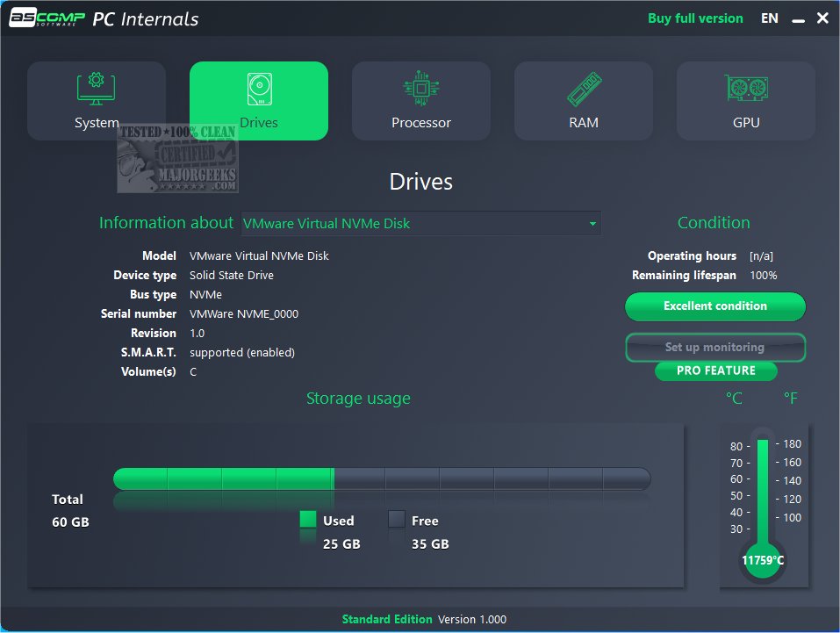The width and height of the screenshot is (840, 633).
Task: Click the Remaining lifespan 100% value
Action: pyautogui.click(x=764, y=276)
